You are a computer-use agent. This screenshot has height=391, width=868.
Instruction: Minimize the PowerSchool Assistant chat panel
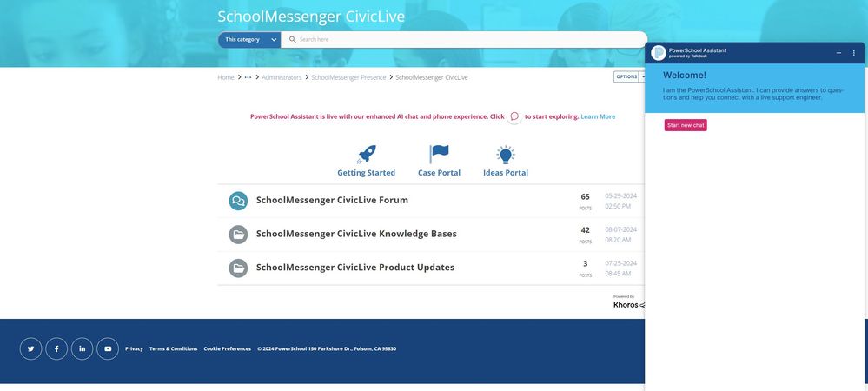(x=838, y=53)
